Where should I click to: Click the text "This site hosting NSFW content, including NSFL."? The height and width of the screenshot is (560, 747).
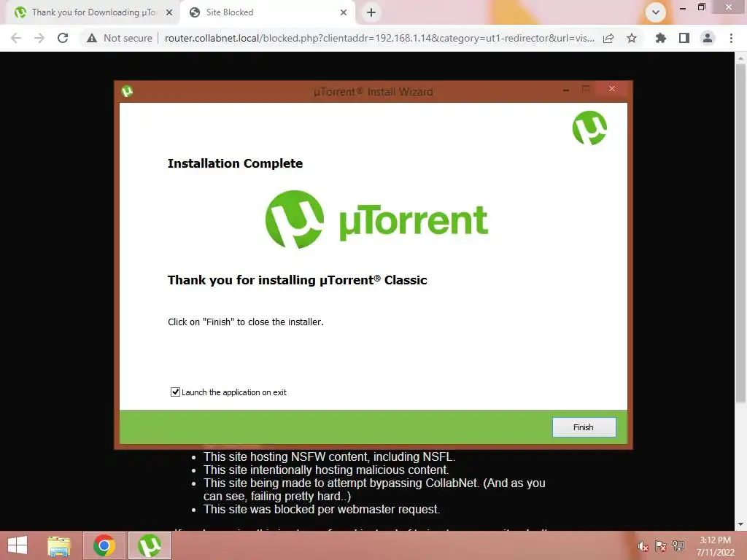329,456
